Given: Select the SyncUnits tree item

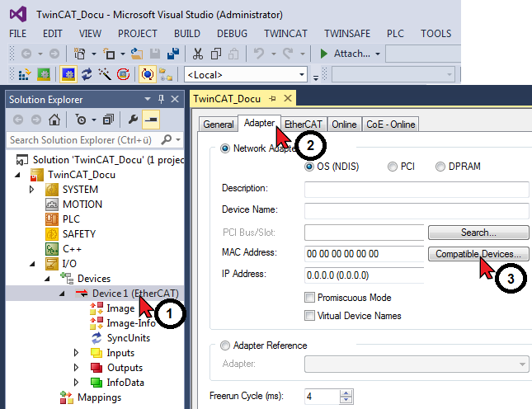Looking at the screenshot, I should (x=128, y=338).
